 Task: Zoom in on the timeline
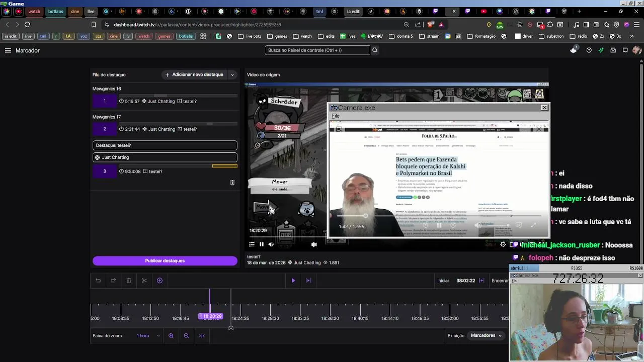[x=171, y=336]
